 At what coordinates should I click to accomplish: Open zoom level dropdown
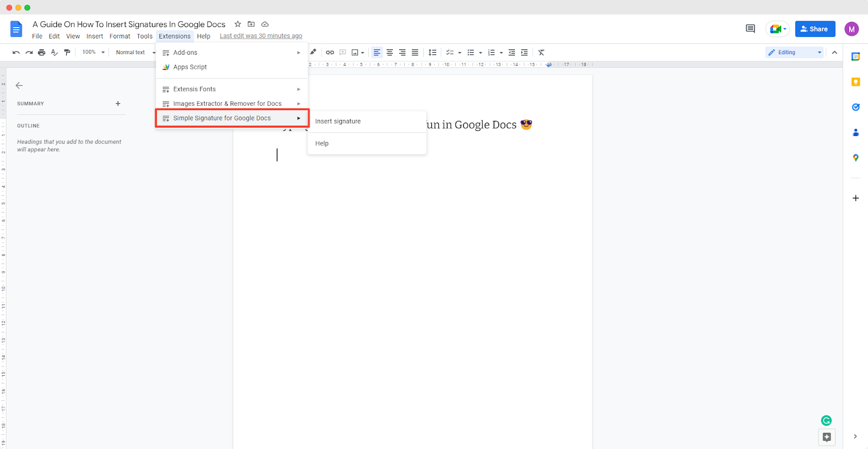pyautogui.click(x=93, y=53)
